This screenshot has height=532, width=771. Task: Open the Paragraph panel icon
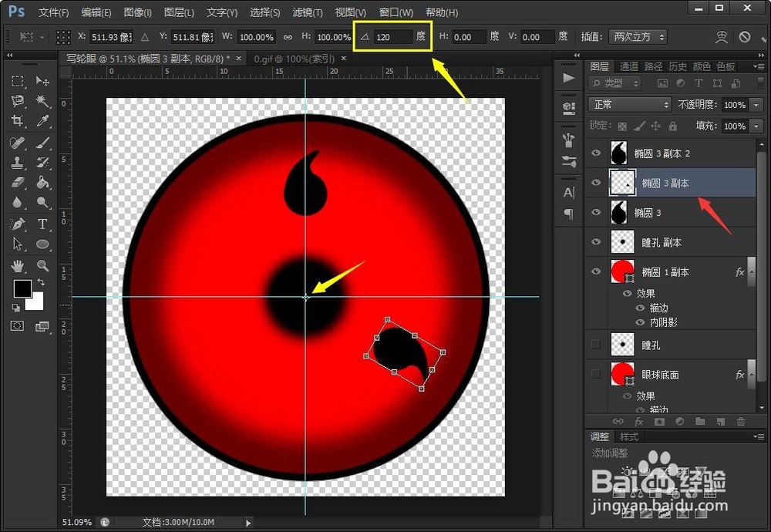pyautogui.click(x=568, y=214)
